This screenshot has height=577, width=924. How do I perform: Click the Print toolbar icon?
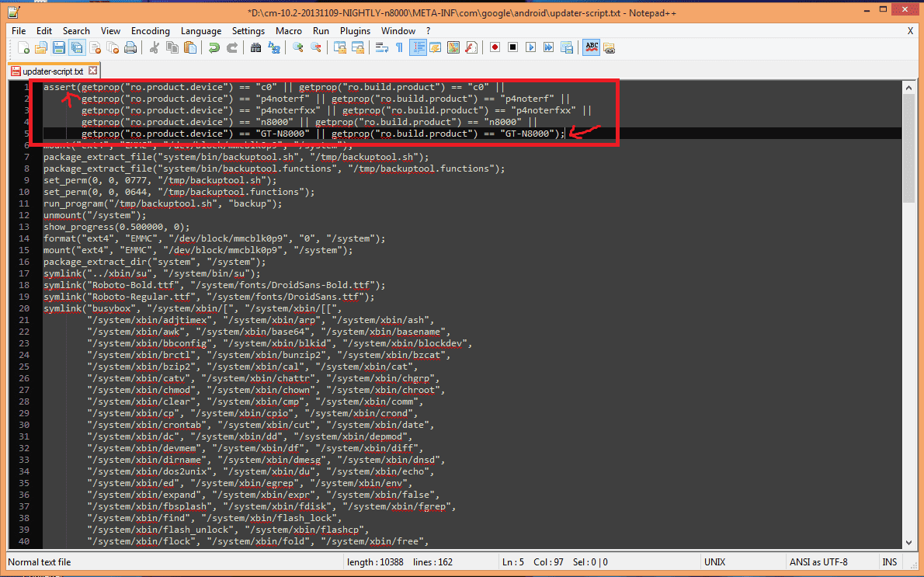tap(130, 48)
